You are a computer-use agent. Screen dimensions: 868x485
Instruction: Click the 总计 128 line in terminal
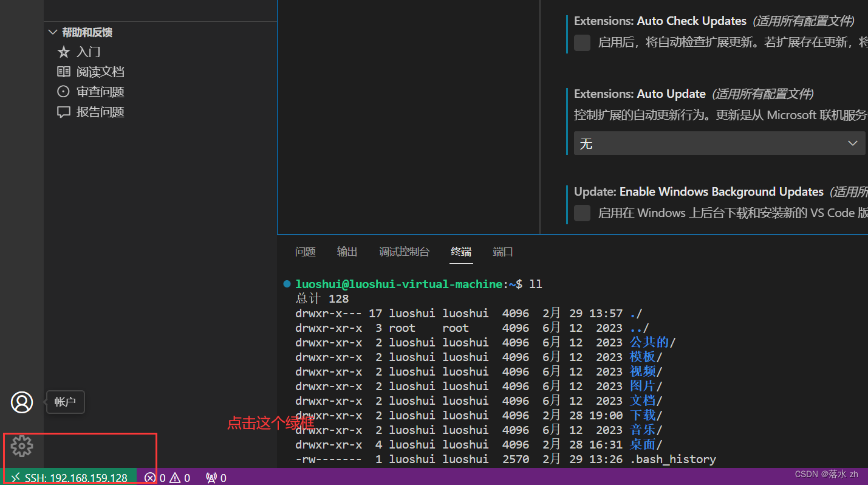pos(322,298)
